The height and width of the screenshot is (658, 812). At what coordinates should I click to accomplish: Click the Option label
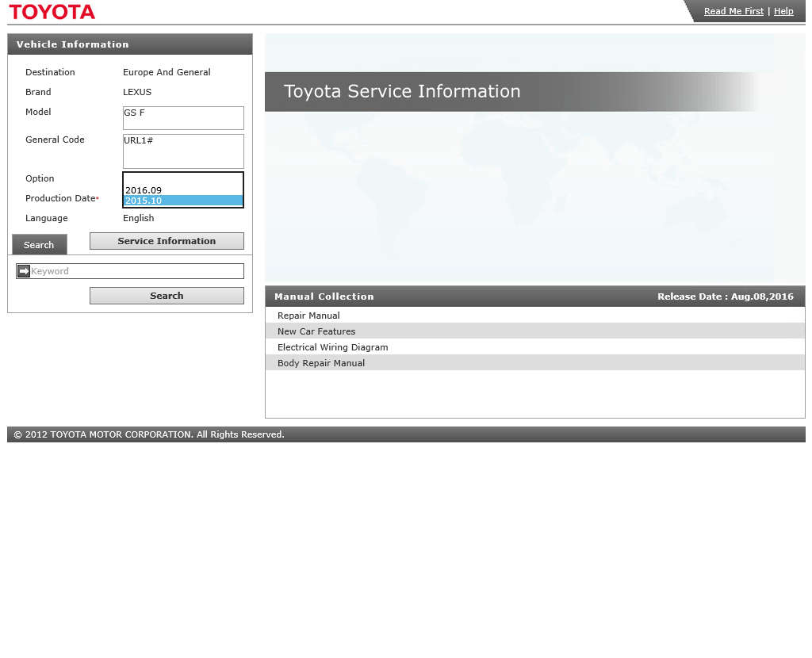(x=40, y=178)
